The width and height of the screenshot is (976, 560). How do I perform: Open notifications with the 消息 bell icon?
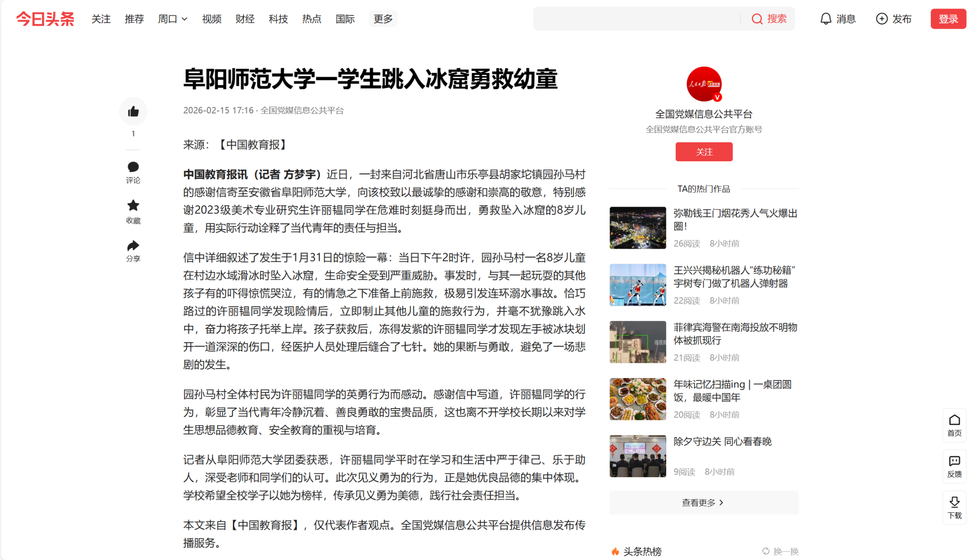click(825, 19)
